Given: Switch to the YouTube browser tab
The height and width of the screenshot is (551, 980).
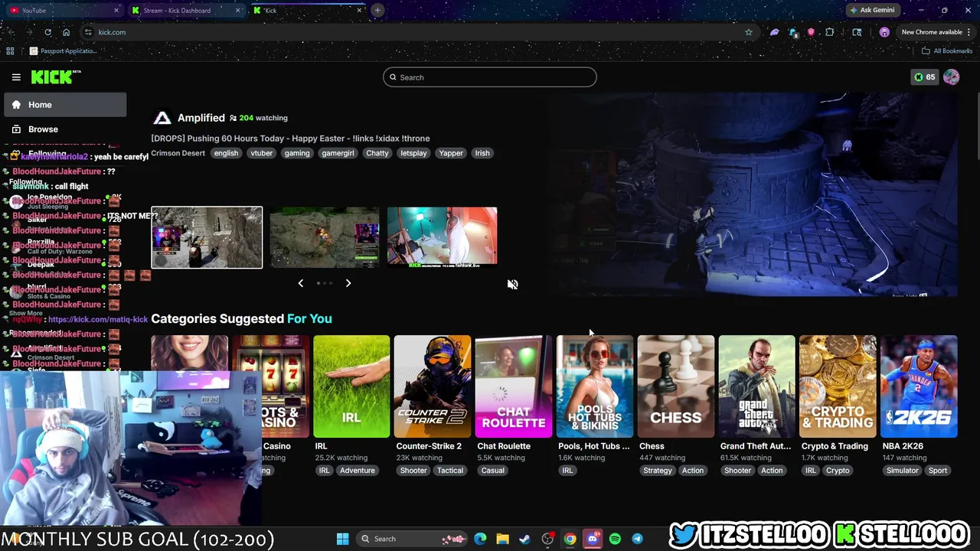Looking at the screenshot, I should tap(64, 11).
